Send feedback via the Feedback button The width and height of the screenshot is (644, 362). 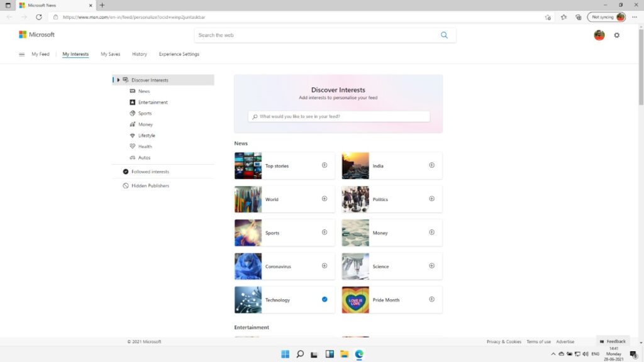(x=612, y=341)
